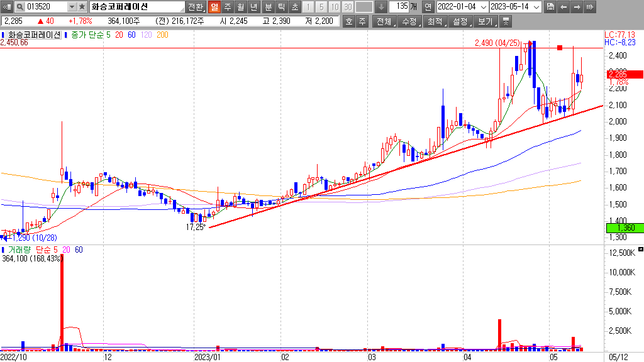Viewport: 644px width, 362px height.
Task: Go to next with right arrow icon
Action: pos(577,7)
